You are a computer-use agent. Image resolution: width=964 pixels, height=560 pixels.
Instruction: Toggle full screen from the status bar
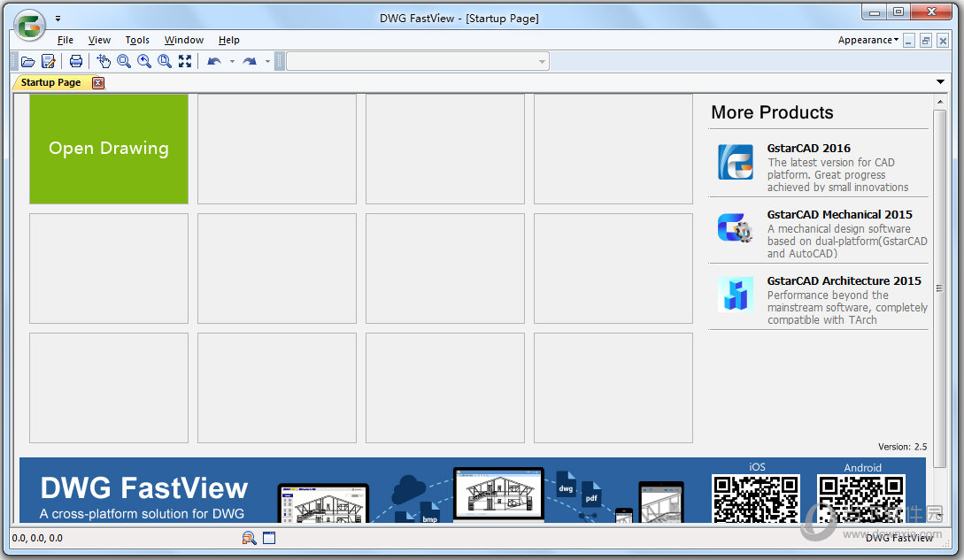pyautogui.click(x=267, y=538)
